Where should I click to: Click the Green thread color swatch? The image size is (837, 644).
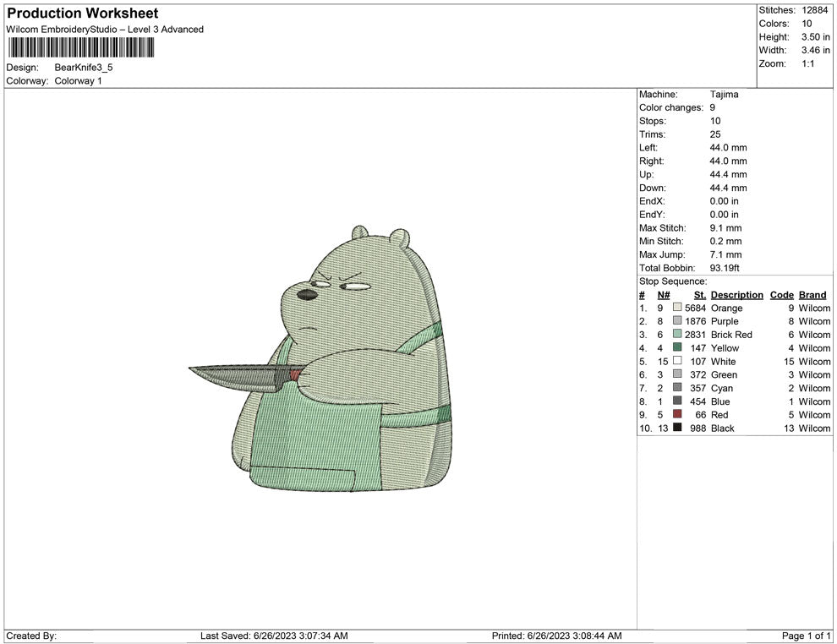click(x=677, y=374)
